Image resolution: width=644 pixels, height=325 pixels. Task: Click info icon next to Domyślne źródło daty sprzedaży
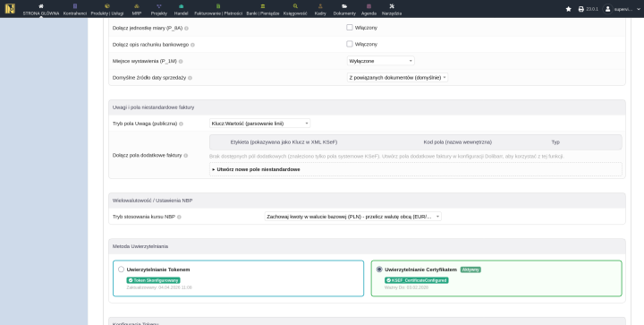[190, 78]
